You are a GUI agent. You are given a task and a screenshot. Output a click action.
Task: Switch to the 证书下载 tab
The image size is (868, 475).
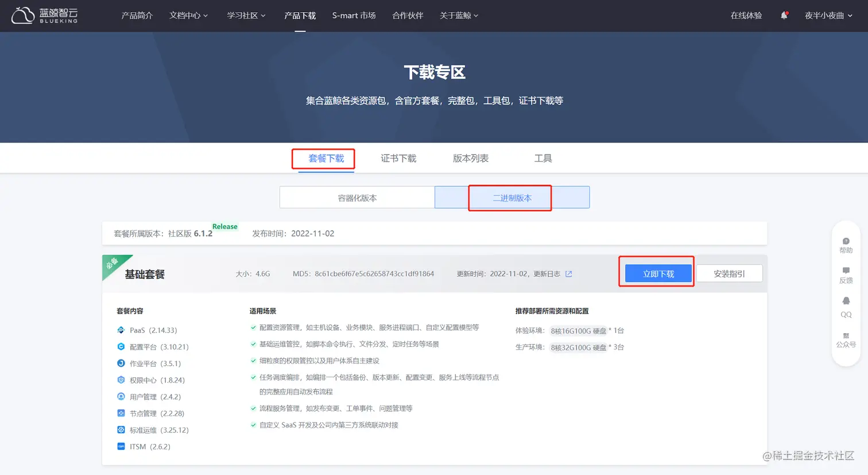(398, 159)
